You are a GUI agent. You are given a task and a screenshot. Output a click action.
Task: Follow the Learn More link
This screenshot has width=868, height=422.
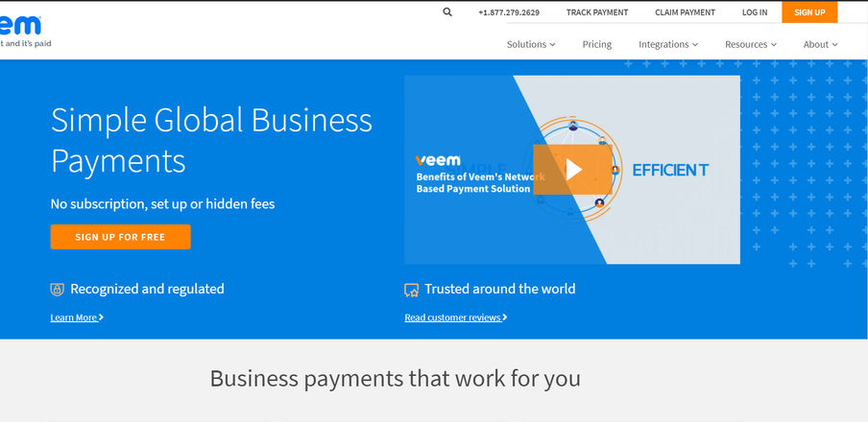point(77,317)
